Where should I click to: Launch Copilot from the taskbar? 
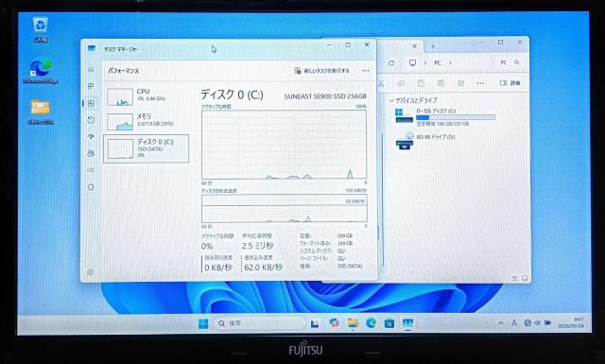coord(334,323)
